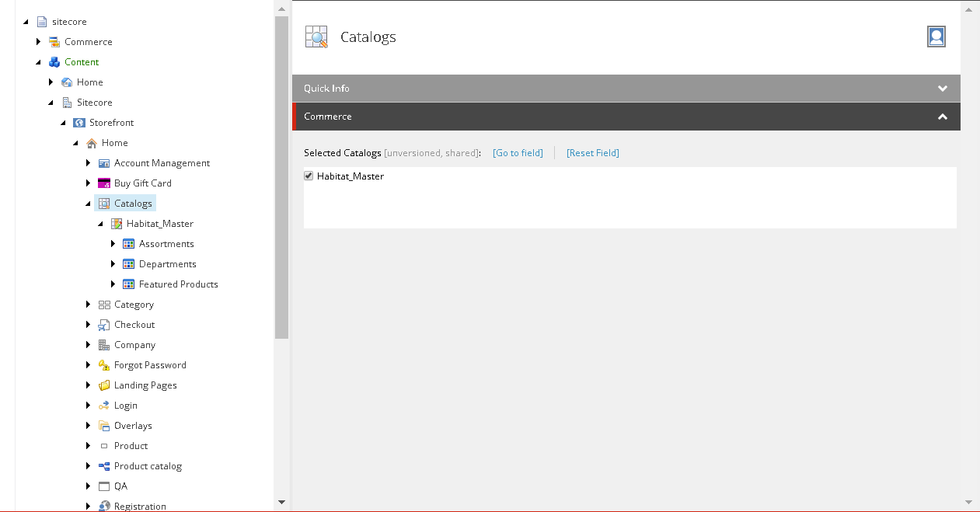This screenshot has width=980, height=512.
Task: Select the Storefront site icon
Action: click(x=78, y=122)
